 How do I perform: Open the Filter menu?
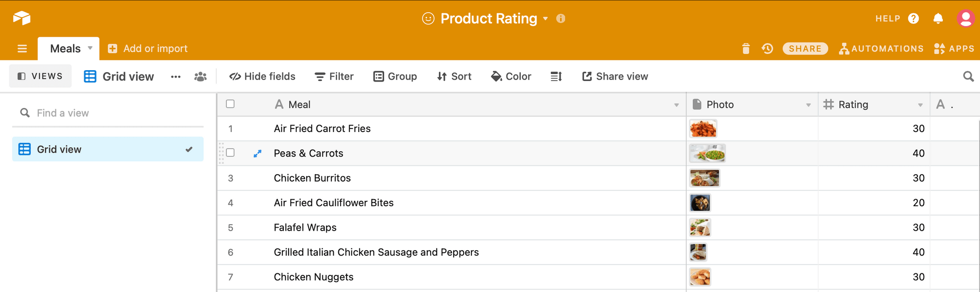[334, 77]
